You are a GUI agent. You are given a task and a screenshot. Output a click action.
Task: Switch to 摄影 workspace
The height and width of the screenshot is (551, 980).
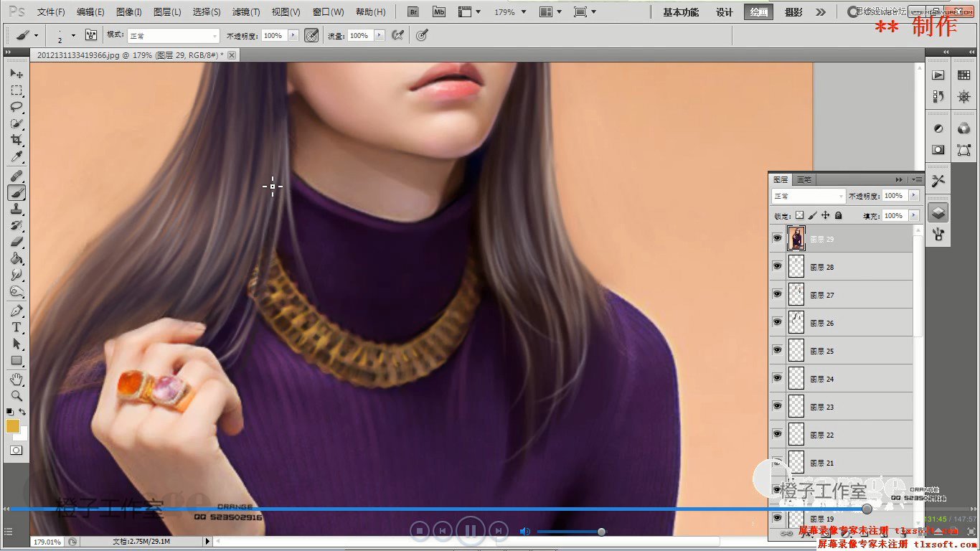tap(793, 12)
